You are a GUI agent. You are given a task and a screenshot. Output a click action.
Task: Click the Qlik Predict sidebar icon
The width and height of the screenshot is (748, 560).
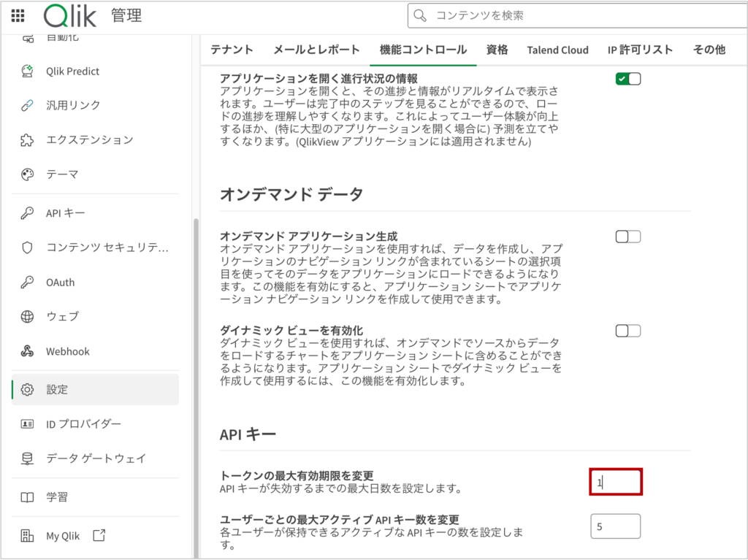27,72
